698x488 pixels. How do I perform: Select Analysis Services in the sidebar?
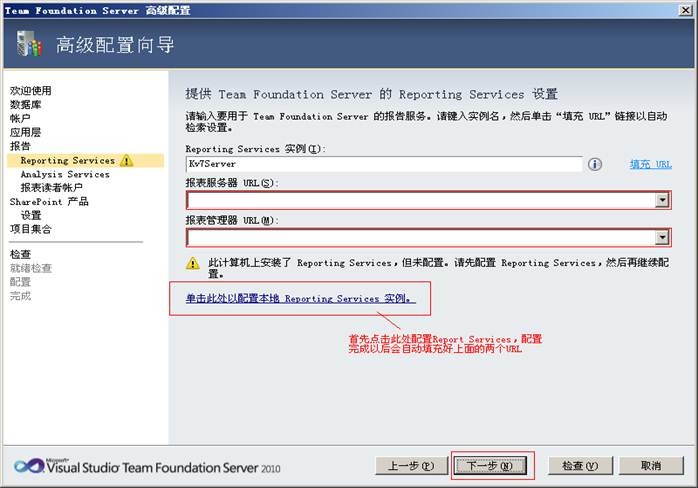coord(65,174)
